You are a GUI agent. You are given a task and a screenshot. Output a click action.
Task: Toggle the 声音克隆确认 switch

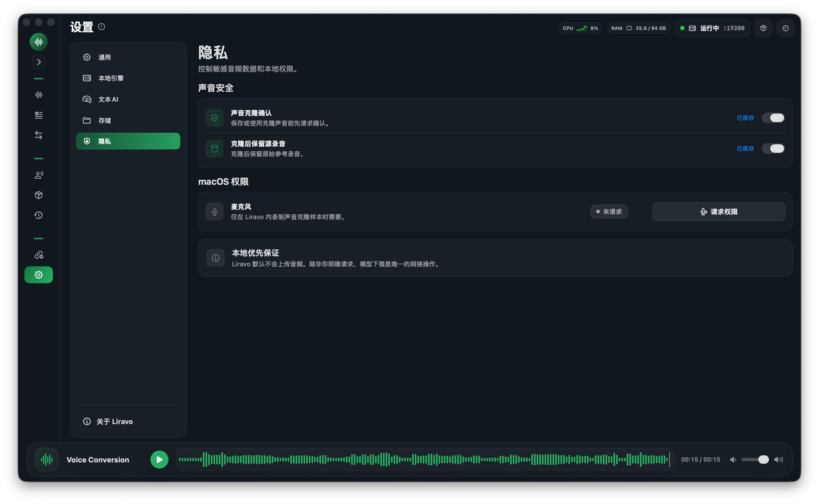(x=773, y=118)
